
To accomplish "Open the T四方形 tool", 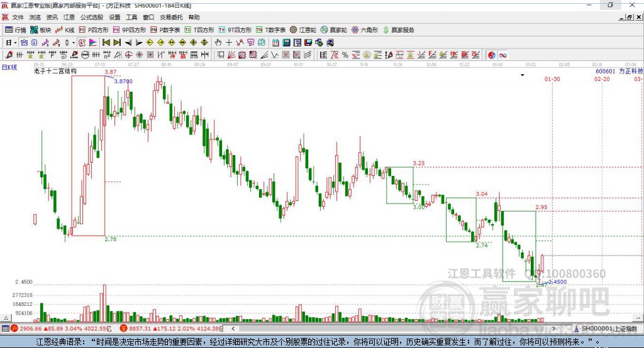I will [x=199, y=30].
